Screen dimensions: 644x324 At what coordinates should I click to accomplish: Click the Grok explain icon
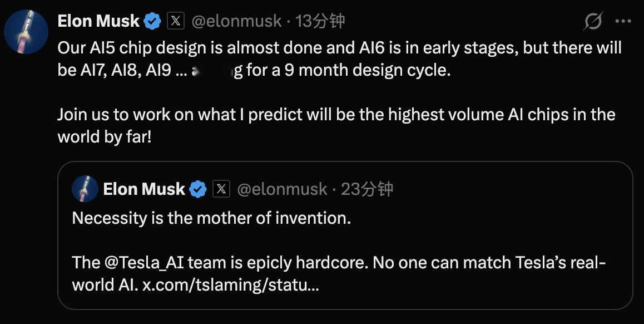(593, 22)
